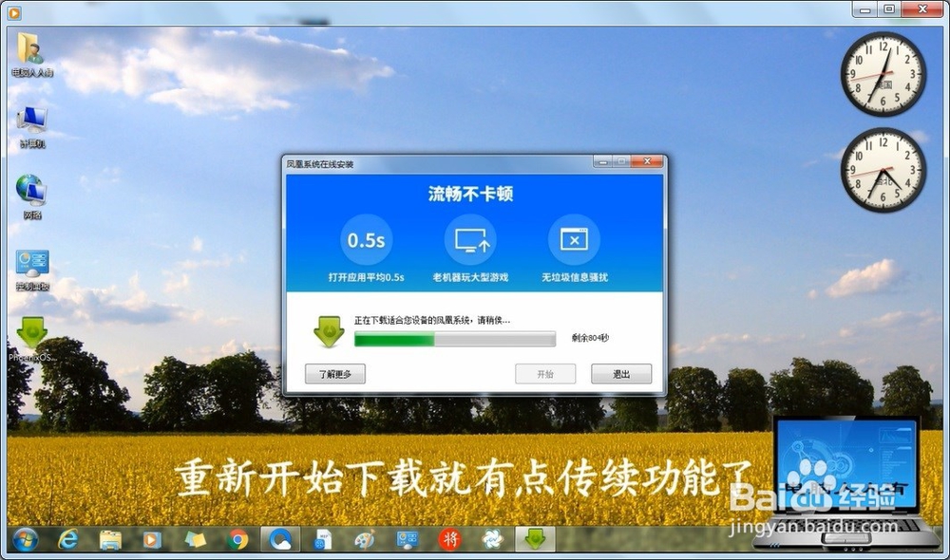Select the 计算机 desktop icon
The height and width of the screenshot is (560, 950).
click(32, 127)
